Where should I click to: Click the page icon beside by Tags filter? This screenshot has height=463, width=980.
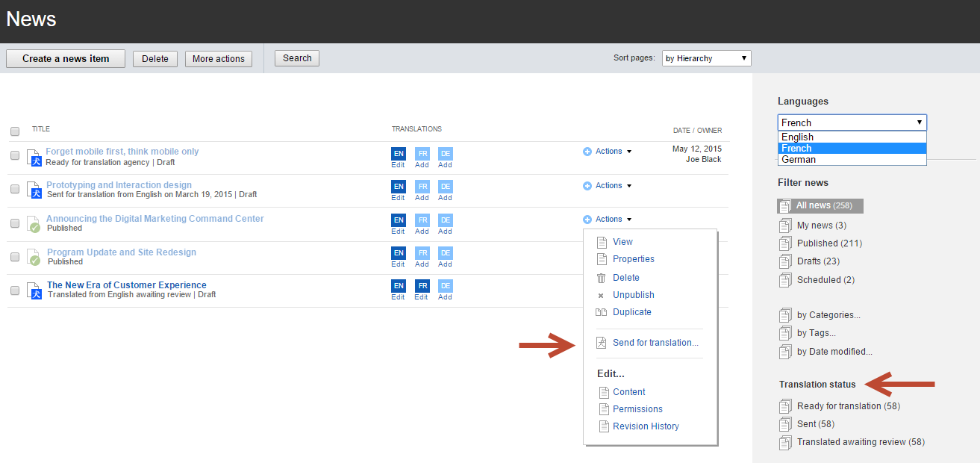tap(785, 333)
